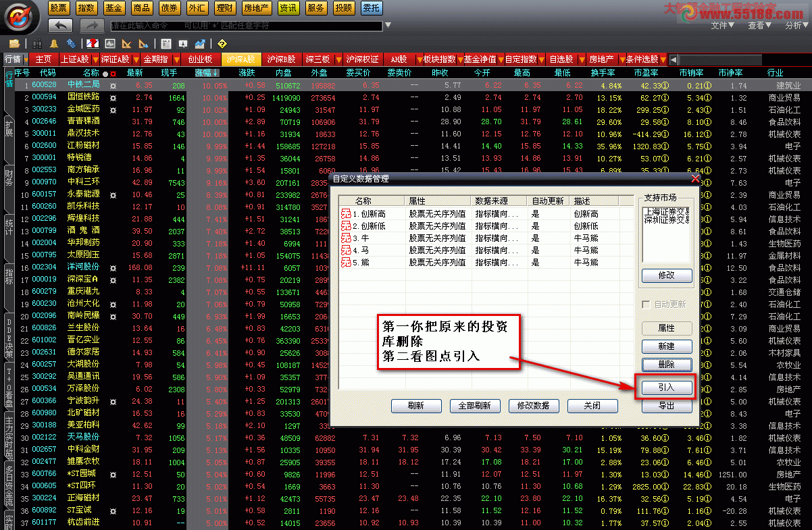812x530 pixels.
Task: Select 上海证券交易 in 支持市场 list
Action: (665, 211)
